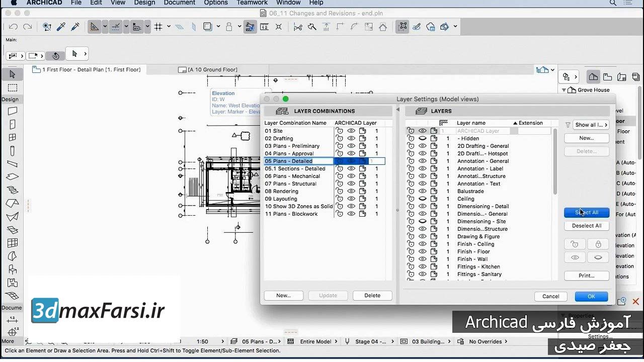Open the File menu
Viewport: 644px width, 362px height.
tap(76, 3)
